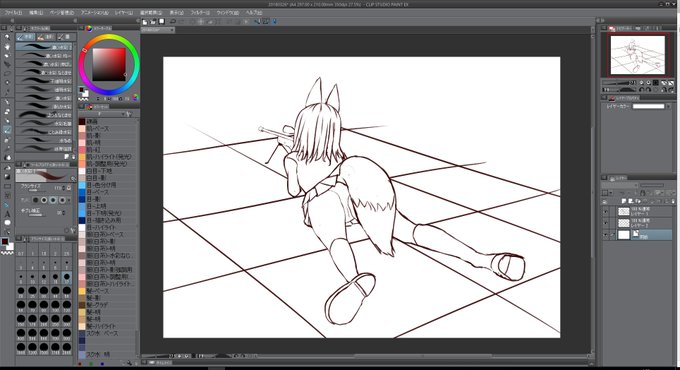Switch to 油彩 sub tool tab
The width and height of the screenshot is (680, 370).
[x=46, y=37]
